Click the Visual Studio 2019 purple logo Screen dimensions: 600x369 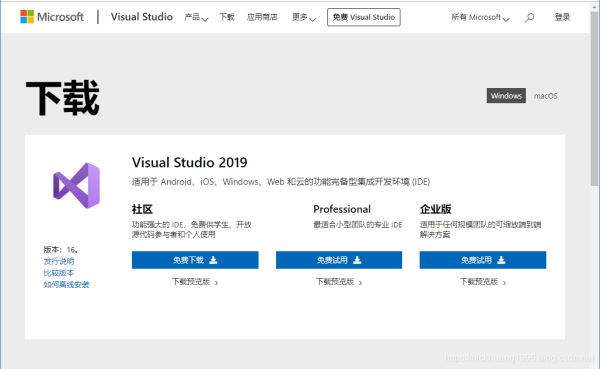(77, 186)
